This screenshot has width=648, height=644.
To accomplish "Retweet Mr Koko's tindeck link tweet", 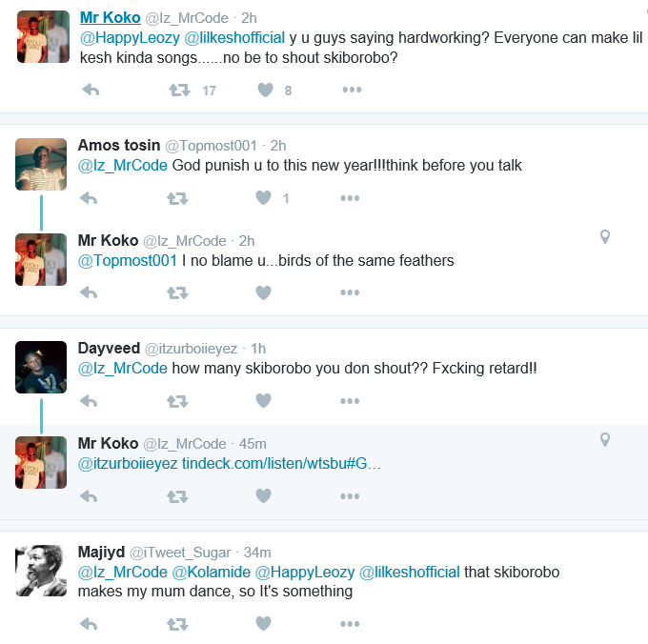I will point(177,496).
